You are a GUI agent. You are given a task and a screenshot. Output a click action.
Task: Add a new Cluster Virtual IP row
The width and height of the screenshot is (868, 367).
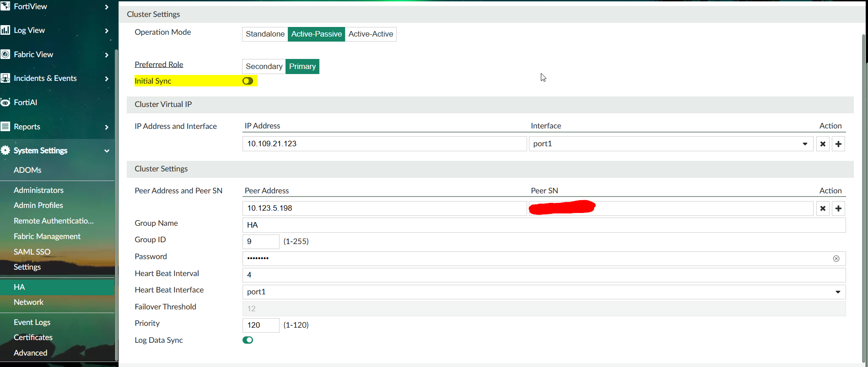(x=838, y=144)
